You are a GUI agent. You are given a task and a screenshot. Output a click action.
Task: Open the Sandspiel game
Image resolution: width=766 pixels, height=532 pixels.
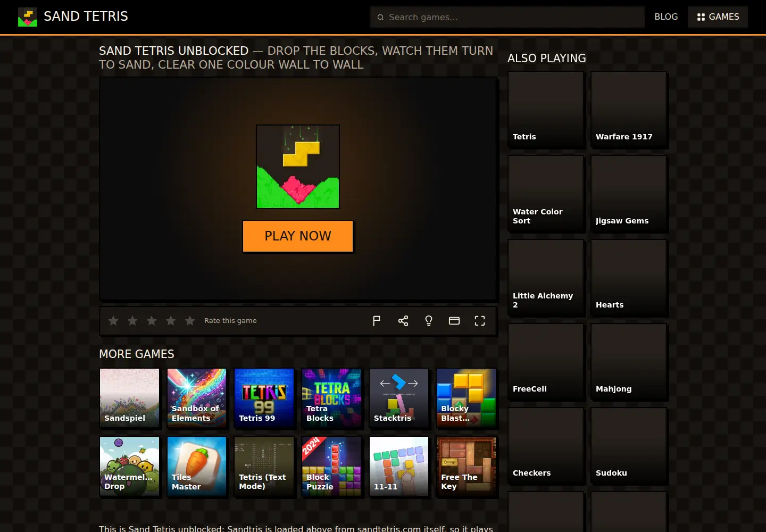click(129, 398)
